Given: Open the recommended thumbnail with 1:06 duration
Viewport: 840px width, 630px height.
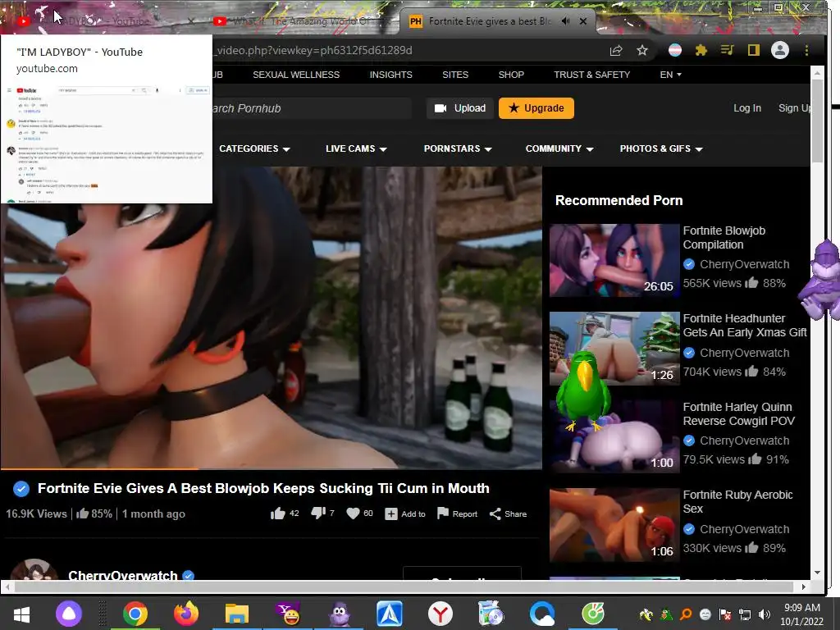Looking at the screenshot, I should coord(614,525).
